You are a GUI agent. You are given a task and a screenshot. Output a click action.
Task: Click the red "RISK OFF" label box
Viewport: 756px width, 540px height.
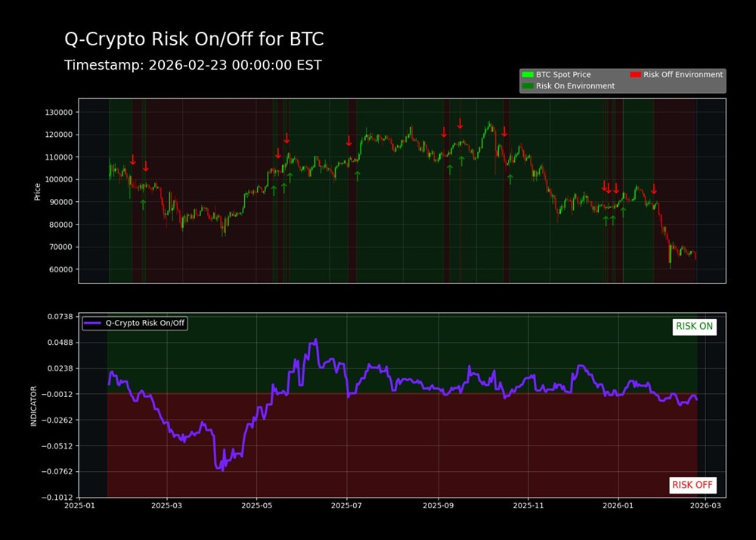pos(692,485)
